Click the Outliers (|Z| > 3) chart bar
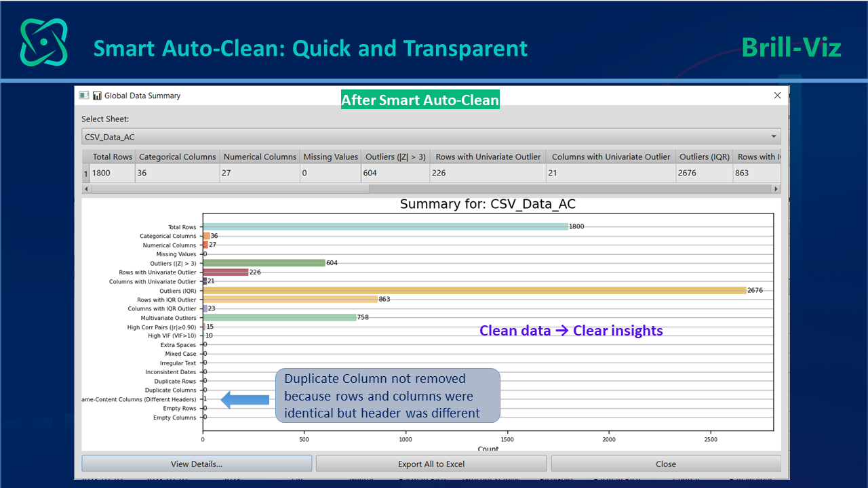This screenshot has width=868, height=488. (x=264, y=263)
